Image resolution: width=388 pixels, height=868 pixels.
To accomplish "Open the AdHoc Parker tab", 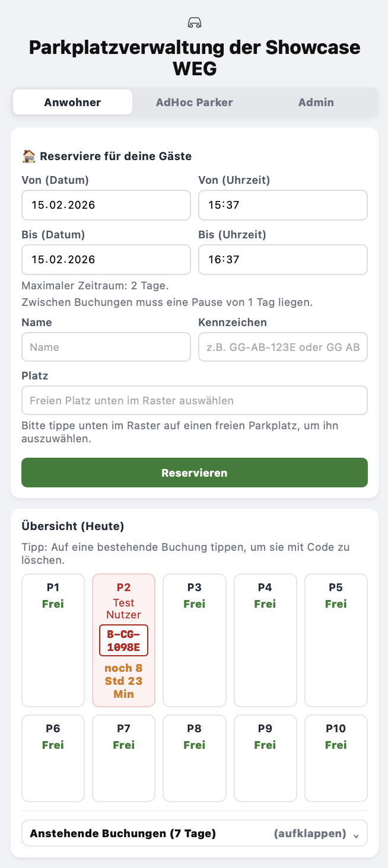I will click(x=194, y=102).
